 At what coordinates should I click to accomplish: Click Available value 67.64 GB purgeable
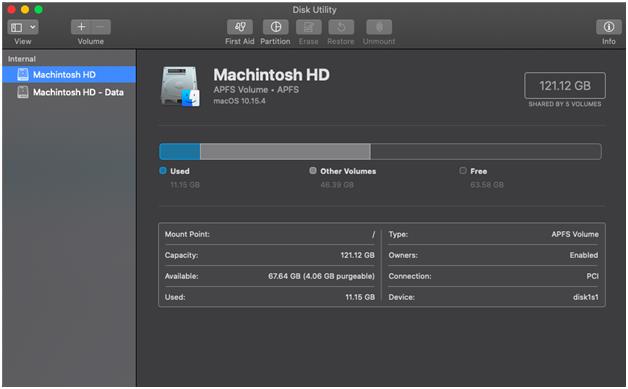pos(321,276)
